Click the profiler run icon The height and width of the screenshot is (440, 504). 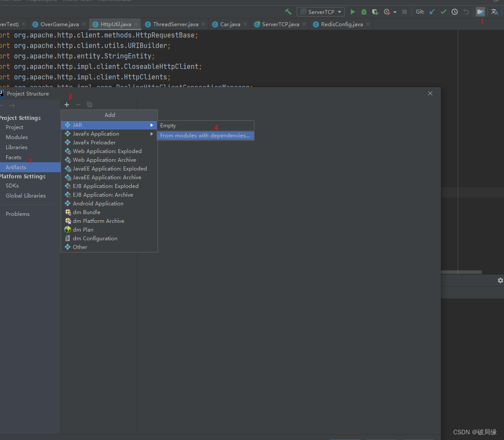tap(387, 12)
